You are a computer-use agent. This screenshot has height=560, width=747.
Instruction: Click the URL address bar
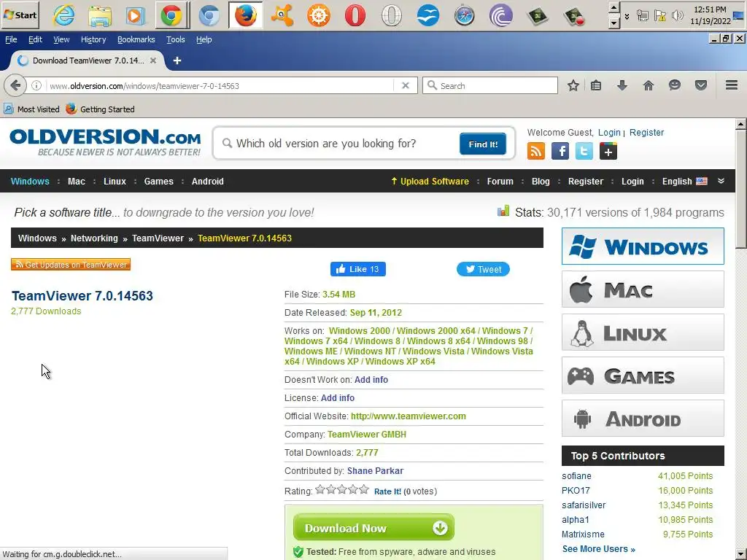[219, 86]
